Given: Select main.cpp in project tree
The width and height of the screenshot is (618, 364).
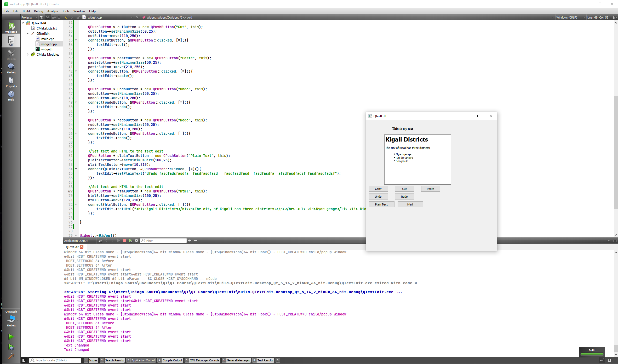Looking at the screenshot, I should pos(48,39).
